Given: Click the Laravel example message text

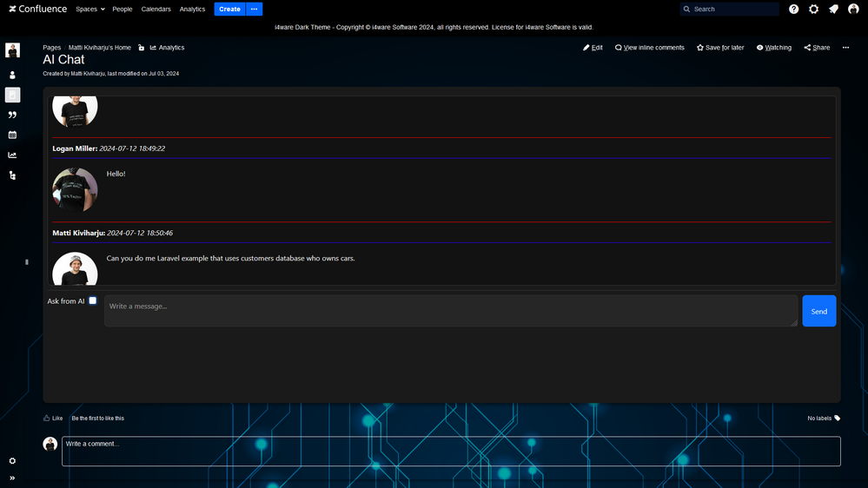Looking at the screenshot, I should coord(230,259).
